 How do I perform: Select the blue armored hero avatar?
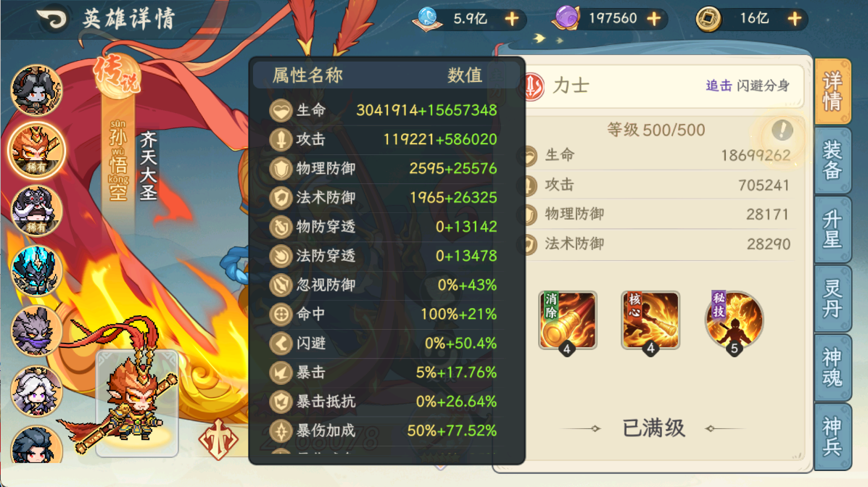point(36,270)
